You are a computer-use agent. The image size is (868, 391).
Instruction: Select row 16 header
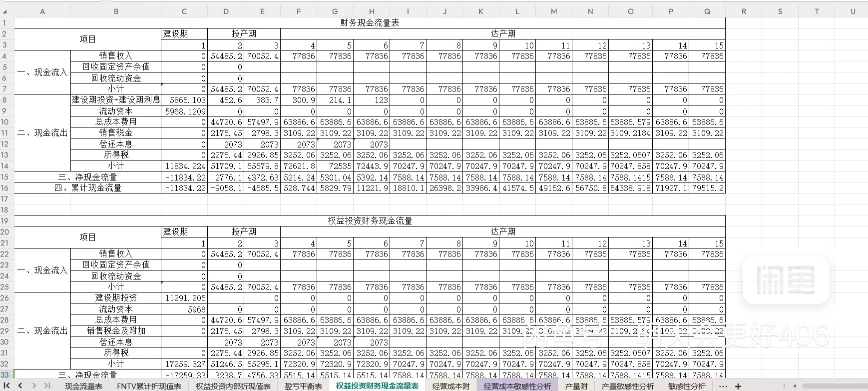5,188
